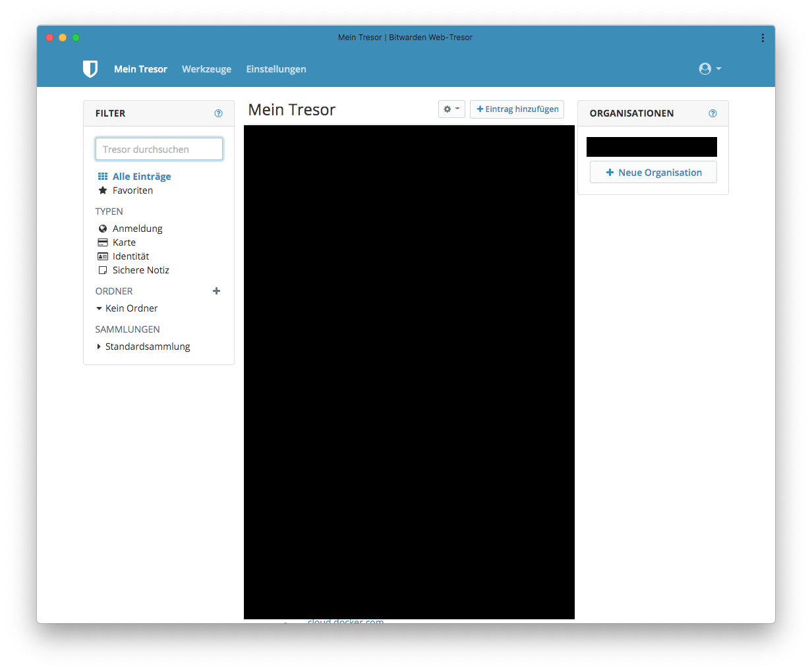Select Standardsammlung collection
812x672 pixels.
148,347
